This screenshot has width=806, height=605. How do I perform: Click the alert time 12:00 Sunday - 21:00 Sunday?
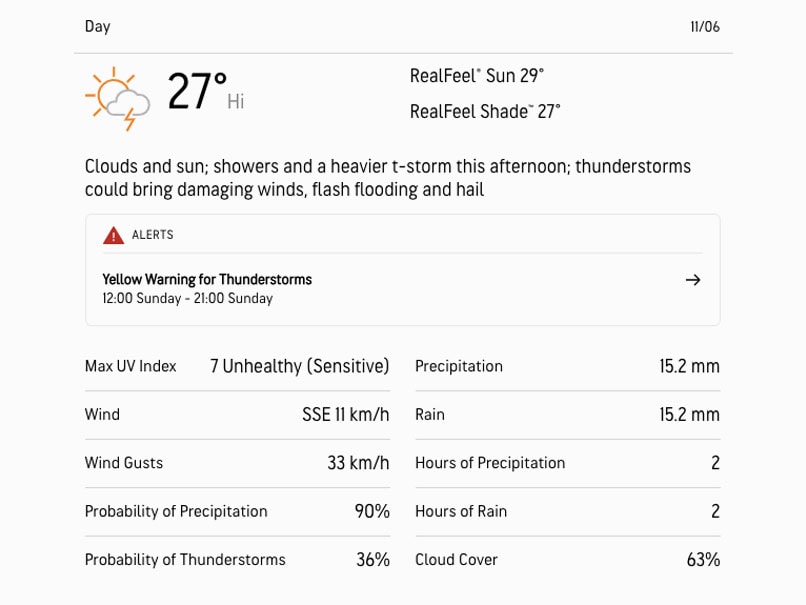pos(187,299)
